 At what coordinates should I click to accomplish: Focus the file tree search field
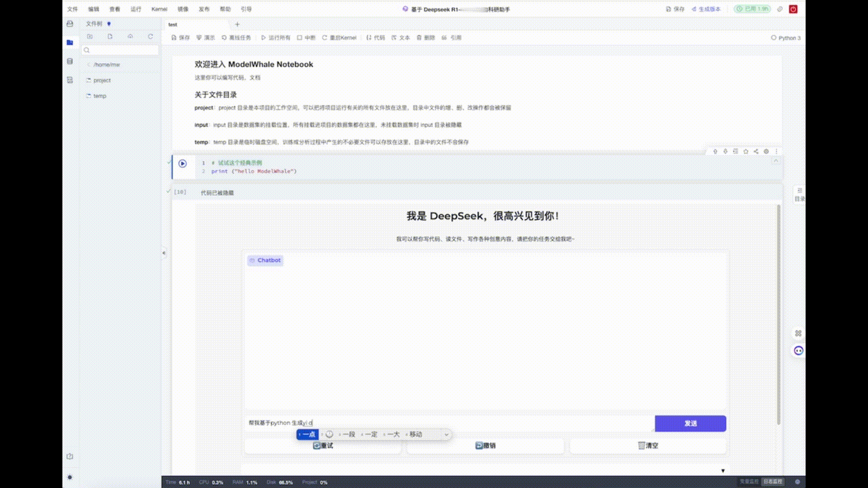[120, 50]
